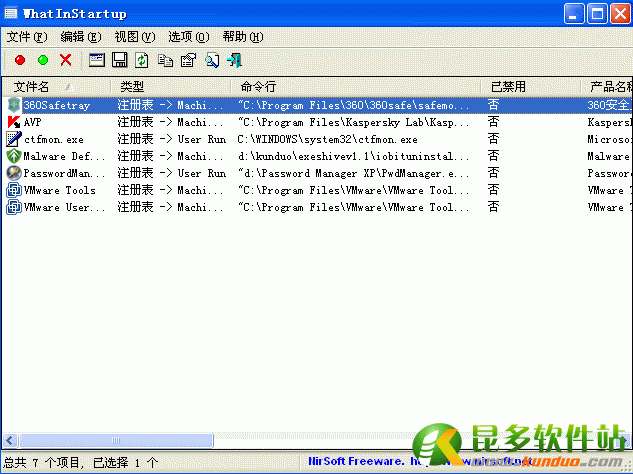Image resolution: width=633 pixels, height=474 pixels.
Task: Sort by the 已禁用 column header
Action: coord(530,86)
